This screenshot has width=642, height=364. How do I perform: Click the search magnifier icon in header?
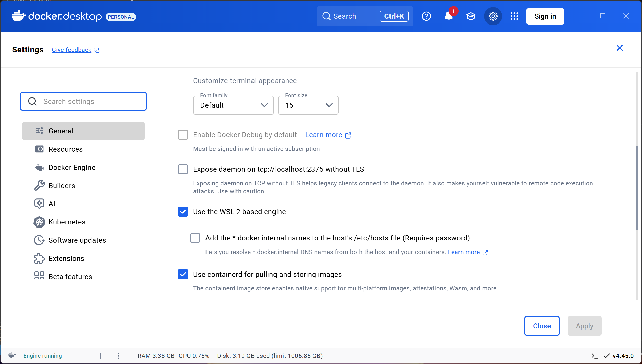click(327, 16)
